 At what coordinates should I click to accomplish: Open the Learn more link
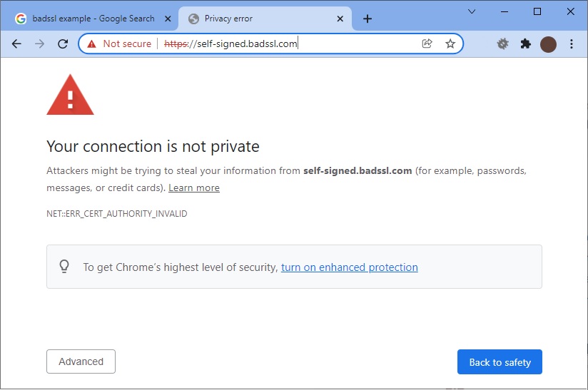[194, 188]
